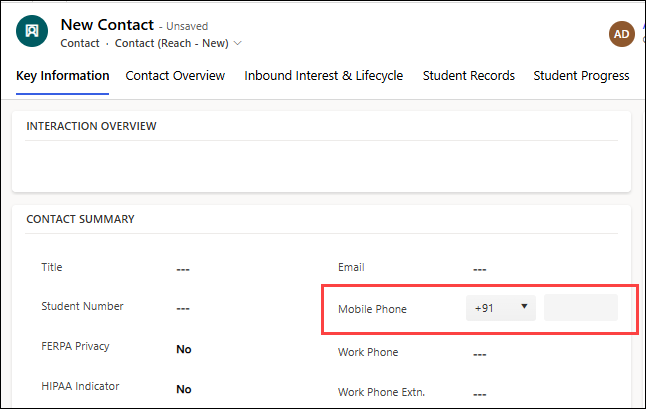Click the Student Number field value
646x409 pixels.
click(183, 308)
